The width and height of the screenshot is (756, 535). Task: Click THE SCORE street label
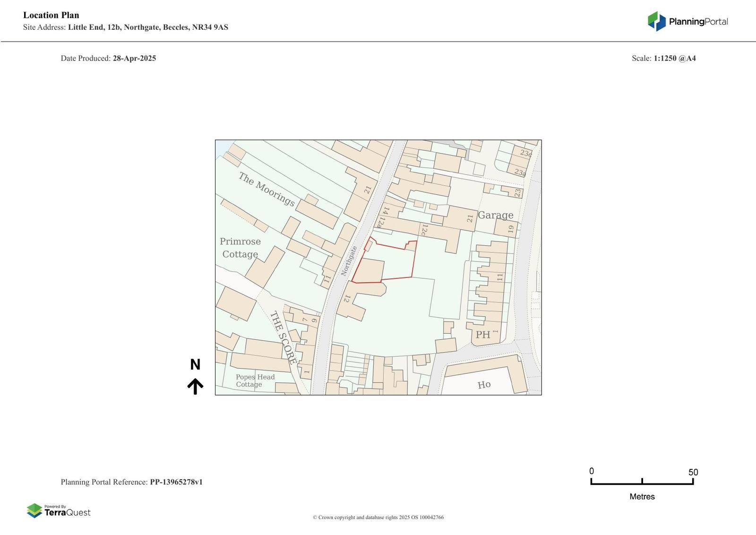coord(283,337)
